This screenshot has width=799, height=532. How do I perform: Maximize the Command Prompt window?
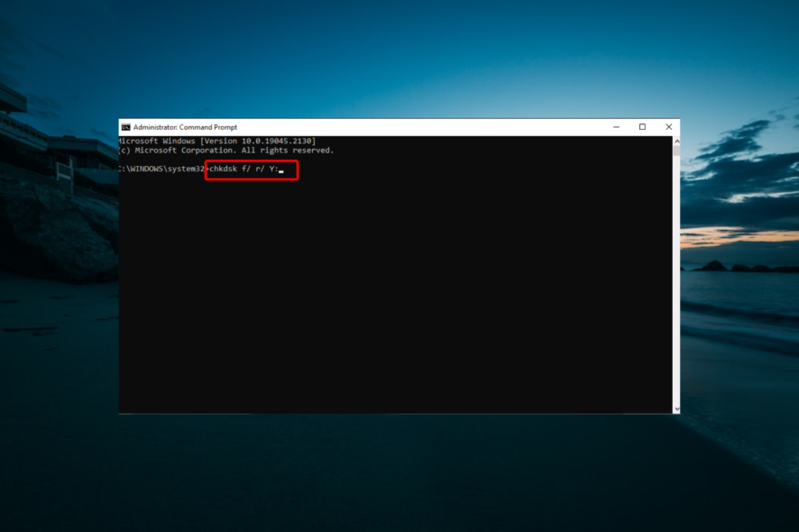642,126
